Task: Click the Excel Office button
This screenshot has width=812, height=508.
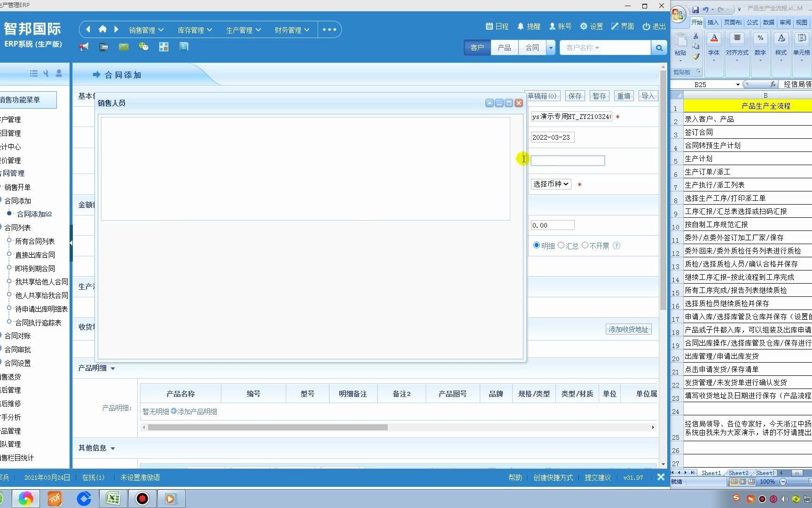Action: pyautogui.click(x=678, y=14)
